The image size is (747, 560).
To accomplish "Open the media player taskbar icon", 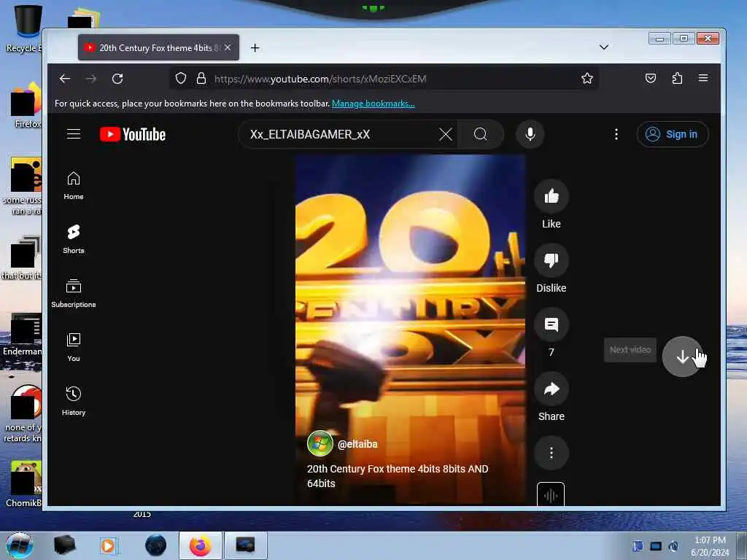I will (x=108, y=545).
